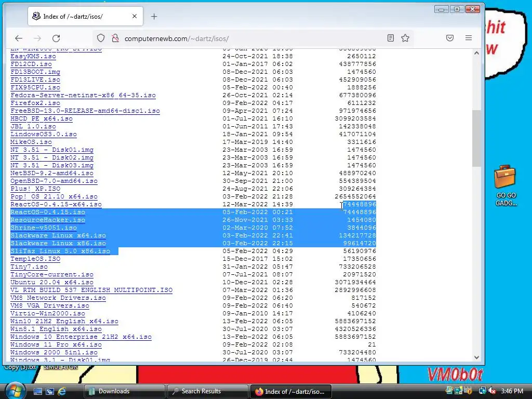Screen dimensions: 532x399
Task: Download SliTaz Linux 5.0 x86.iso
Action: point(60,251)
